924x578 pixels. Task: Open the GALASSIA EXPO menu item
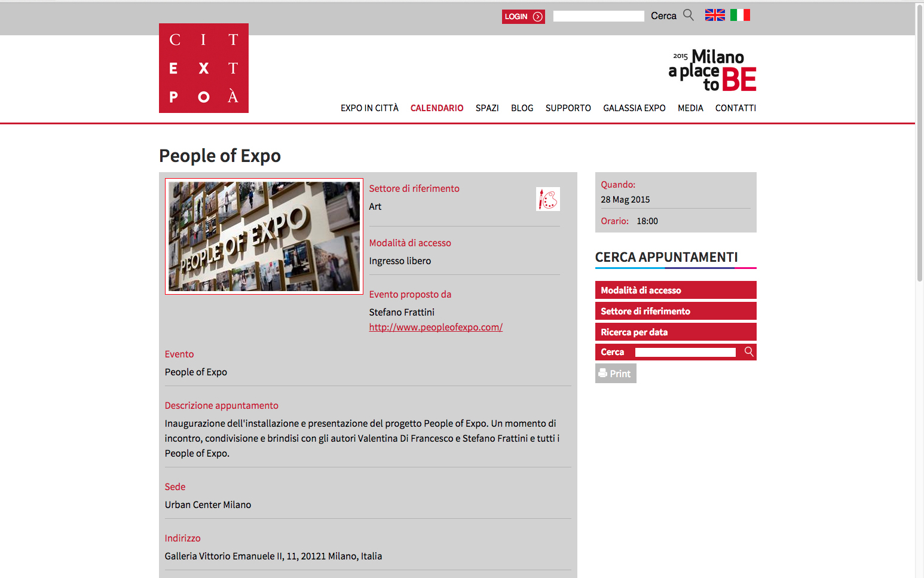[634, 108]
